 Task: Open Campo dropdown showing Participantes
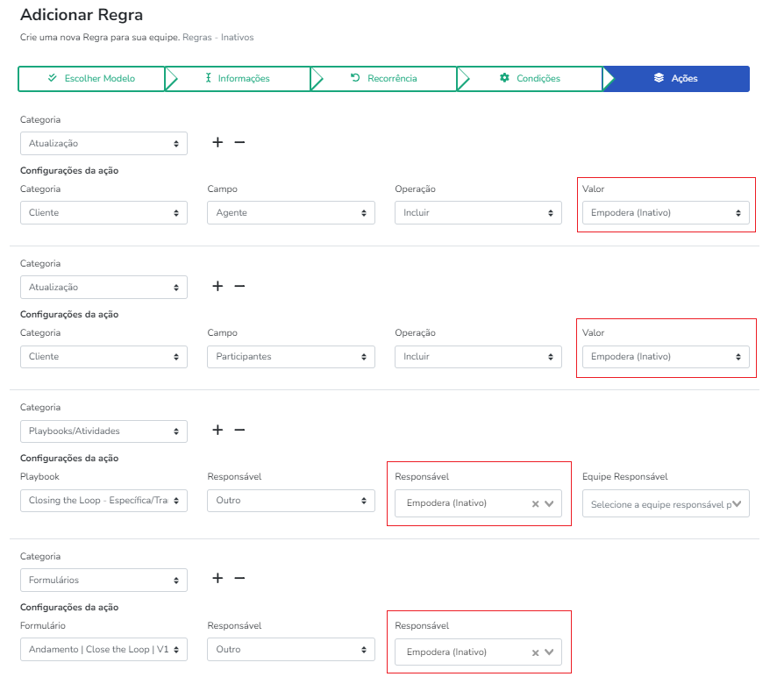[x=290, y=357]
